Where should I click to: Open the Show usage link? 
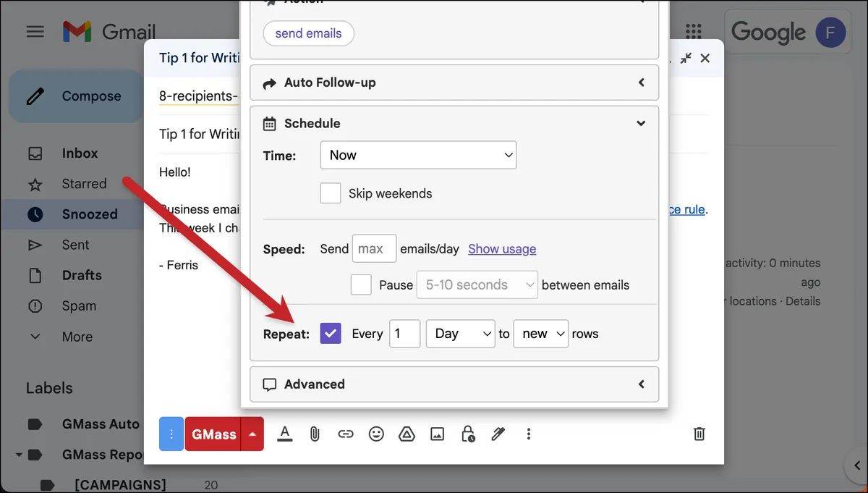(x=502, y=249)
